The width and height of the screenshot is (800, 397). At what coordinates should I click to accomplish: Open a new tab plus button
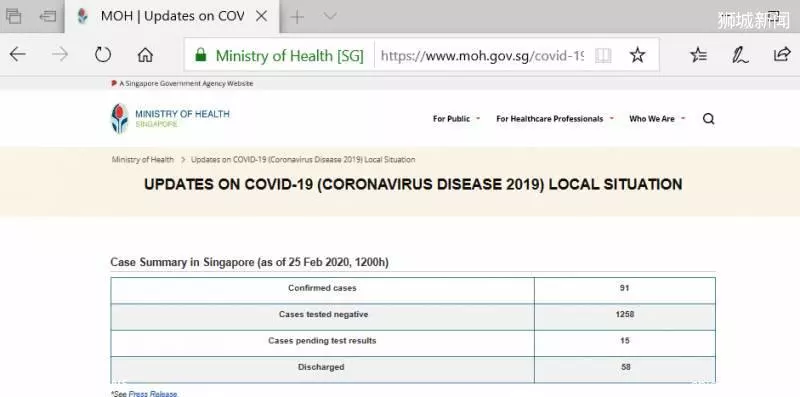click(297, 17)
